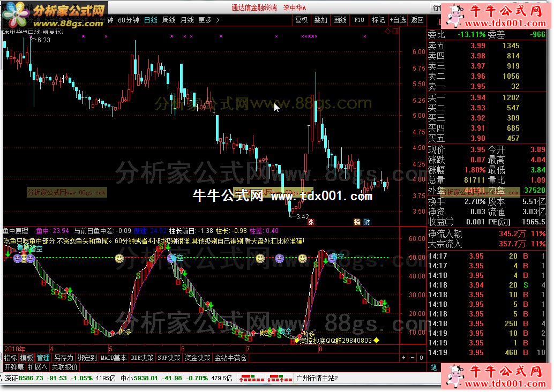The width and height of the screenshot is (554, 392).
Task: Click the red 涨 marker icon
Action: point(310,221)
